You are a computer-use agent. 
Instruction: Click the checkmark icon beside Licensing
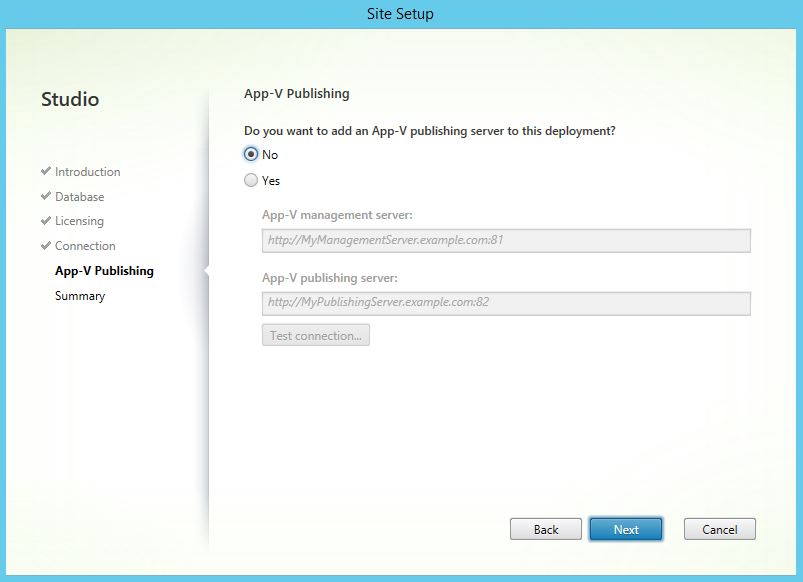point(46,221)
